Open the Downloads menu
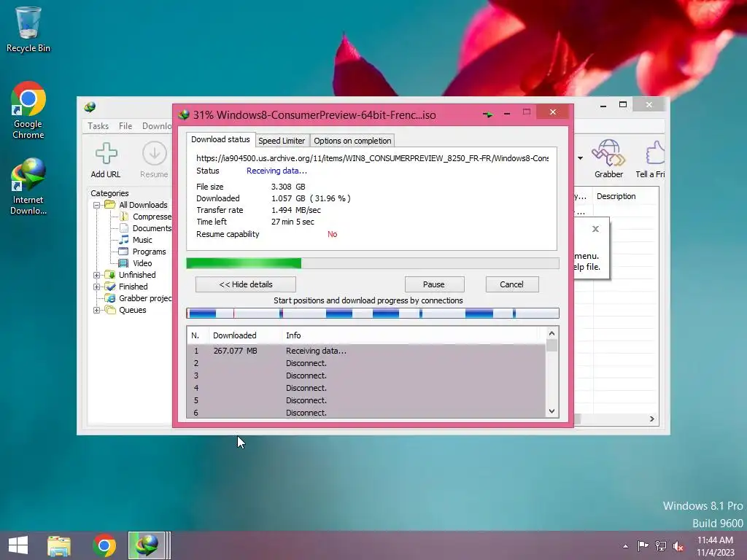This screenshot has width=747, height=560. [157, 125]
